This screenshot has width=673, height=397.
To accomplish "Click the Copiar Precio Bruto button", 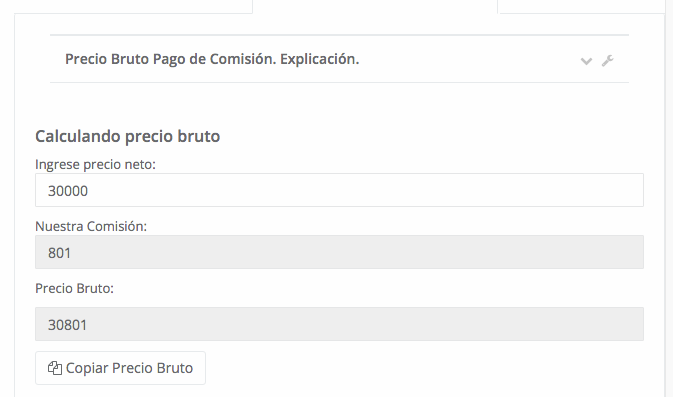I will [120, 368].
